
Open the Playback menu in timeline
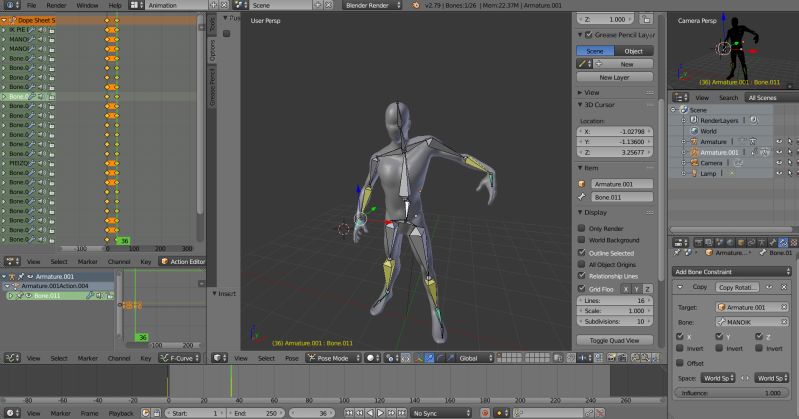(121, 413)
